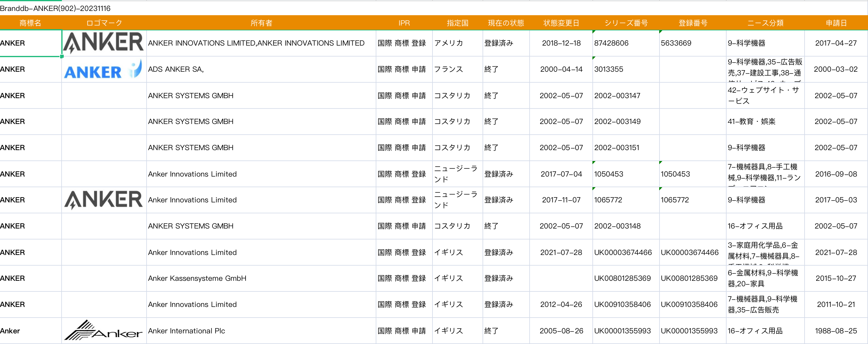868x344 pixels.
Task: Click the 現在の状態 header cell
Action: [506, 23]
